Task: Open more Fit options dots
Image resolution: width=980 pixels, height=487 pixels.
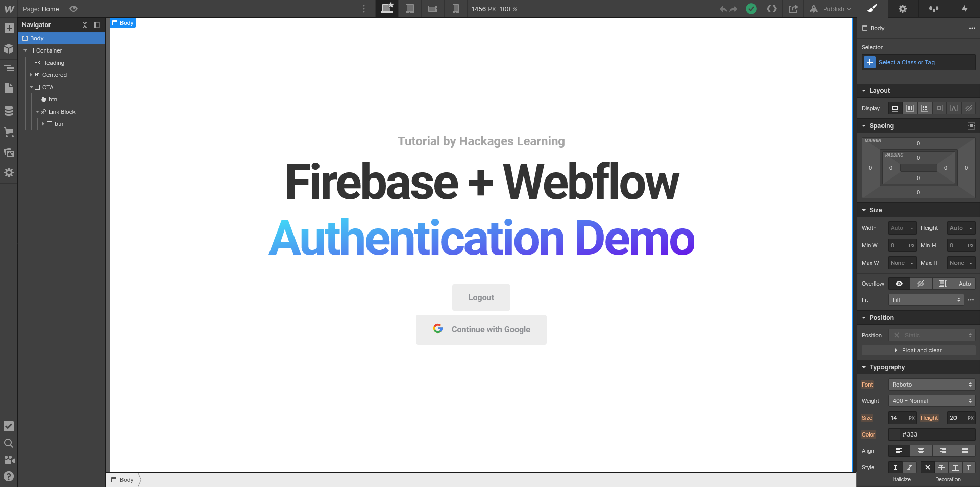Action: [971, 300]
